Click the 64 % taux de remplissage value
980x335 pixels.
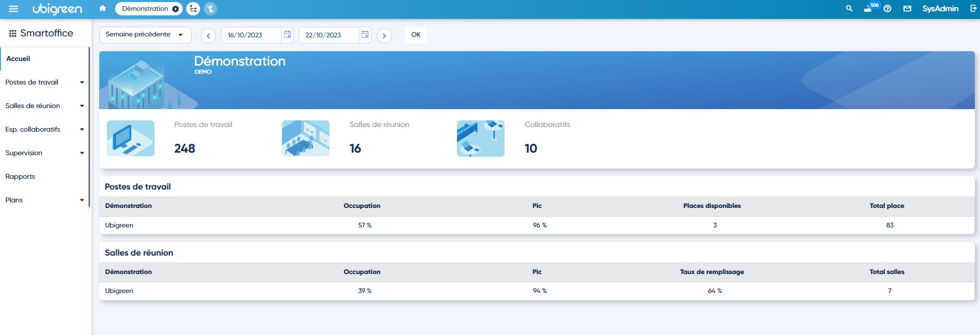click(715, 291)
